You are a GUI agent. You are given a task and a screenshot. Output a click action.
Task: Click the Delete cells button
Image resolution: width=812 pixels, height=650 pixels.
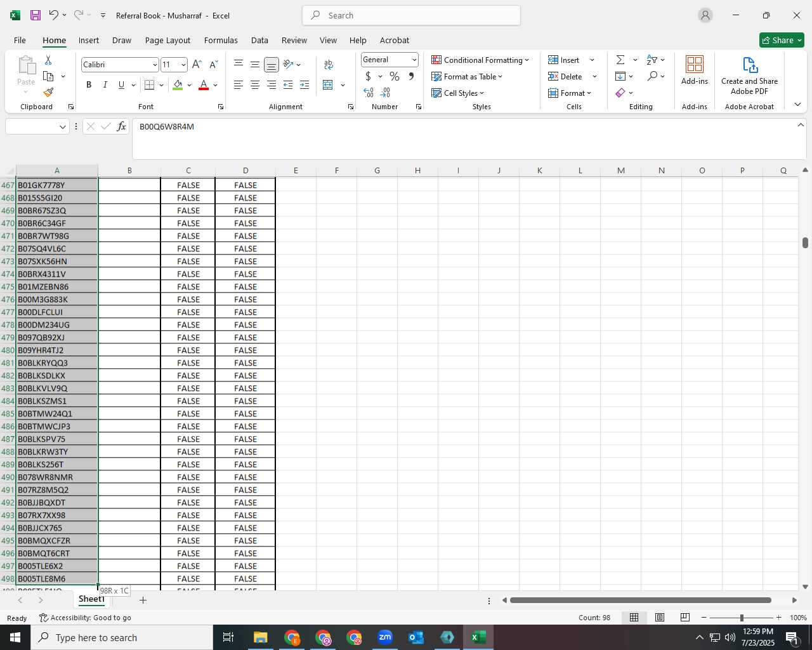565,76
